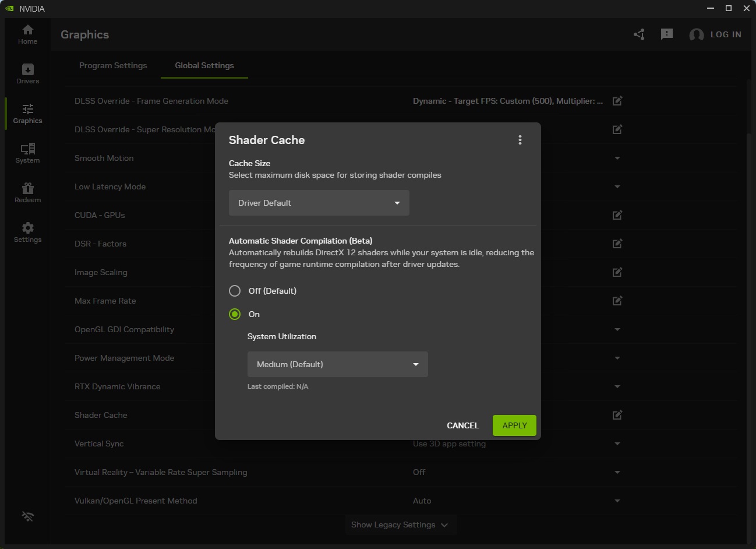Open the Redeem gift section
This screenshot has width=756, height=549.
click(x=27, y=193)
